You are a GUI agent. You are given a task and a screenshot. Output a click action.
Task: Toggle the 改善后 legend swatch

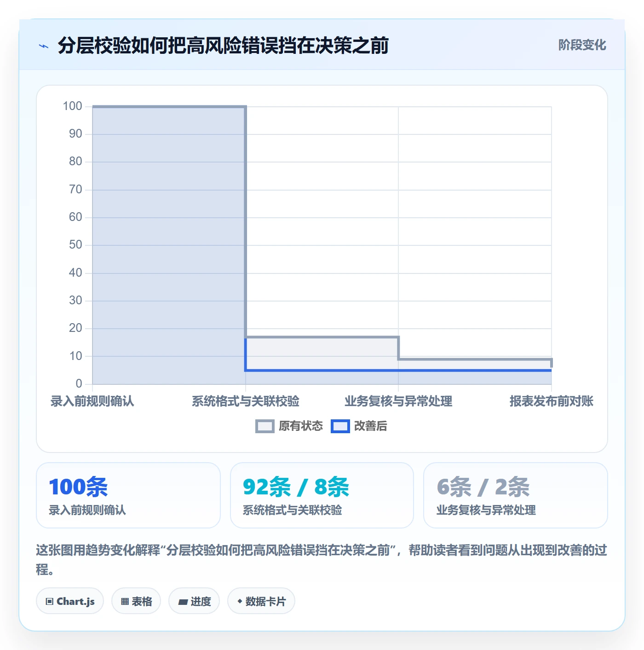(340, 426)
